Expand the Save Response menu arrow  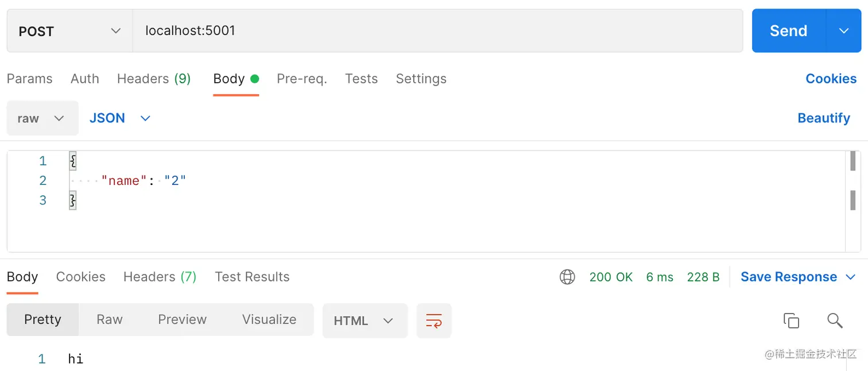[850, 277]
